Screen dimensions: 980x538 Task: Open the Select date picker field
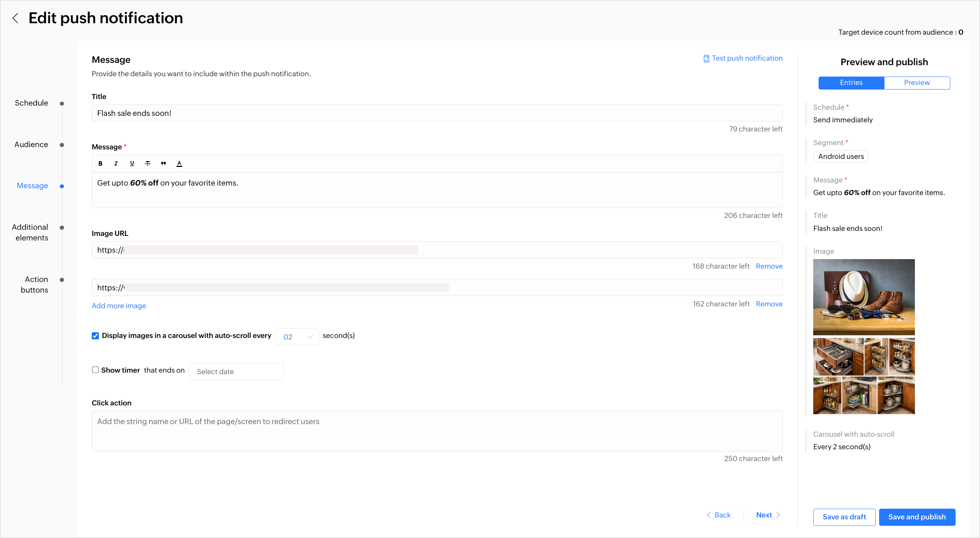[x=236, y=371]
